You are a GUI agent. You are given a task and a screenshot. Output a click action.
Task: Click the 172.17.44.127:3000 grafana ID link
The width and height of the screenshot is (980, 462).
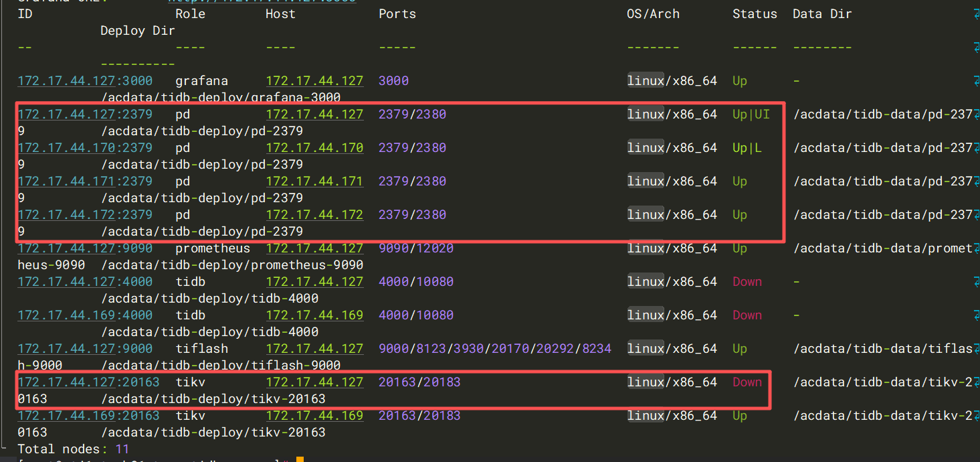84,81
